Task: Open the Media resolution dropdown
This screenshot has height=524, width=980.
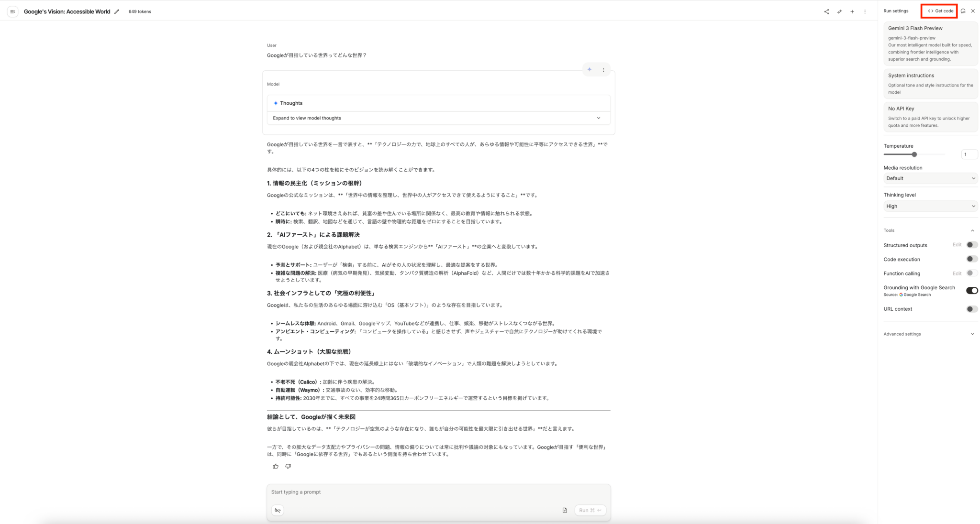Action: click(x=930, y=178)
